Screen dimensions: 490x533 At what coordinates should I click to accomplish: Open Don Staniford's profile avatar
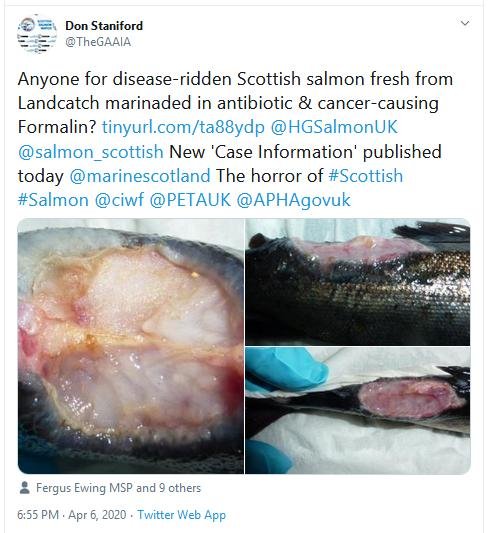tap(37, 34)
